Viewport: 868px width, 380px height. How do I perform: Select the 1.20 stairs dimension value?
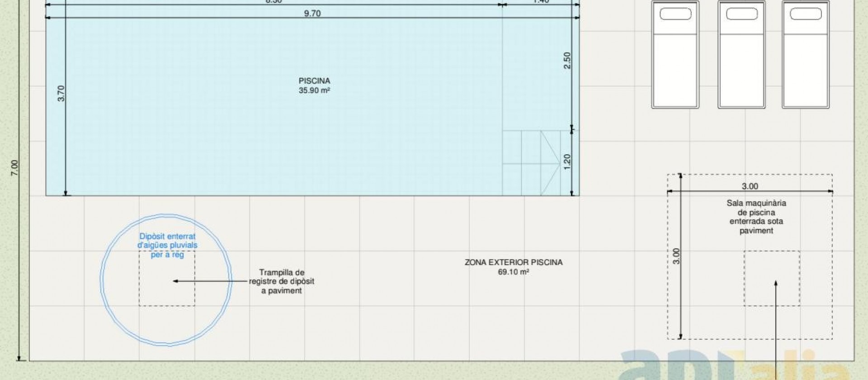point(567,162)
